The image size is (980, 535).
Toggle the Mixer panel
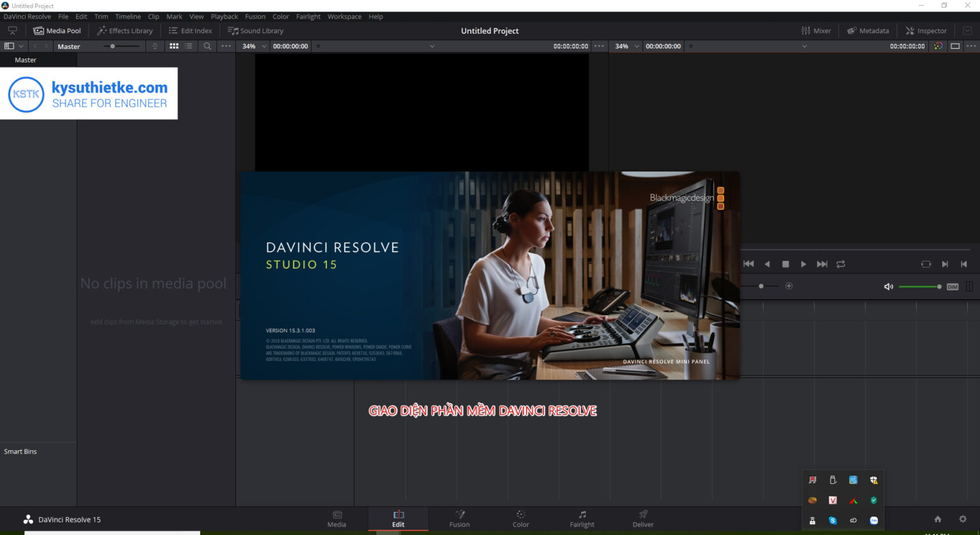pyautogui.click(x=816, y=31)
